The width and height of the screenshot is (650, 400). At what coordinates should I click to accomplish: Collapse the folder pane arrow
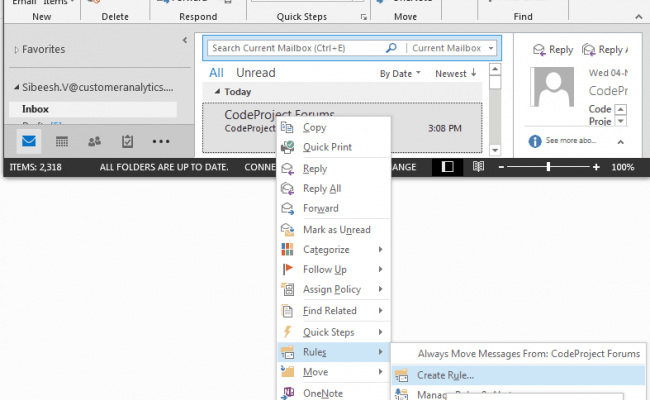185,40
